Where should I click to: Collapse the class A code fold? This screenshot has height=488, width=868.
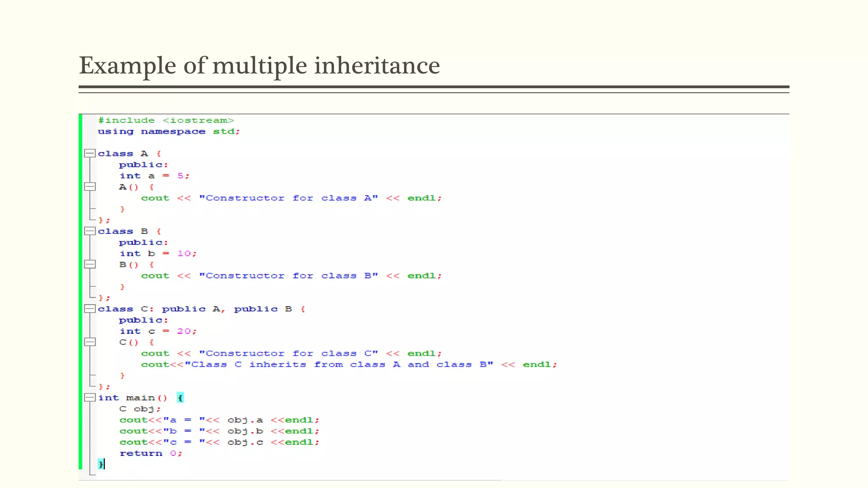[x=89, y=153]
